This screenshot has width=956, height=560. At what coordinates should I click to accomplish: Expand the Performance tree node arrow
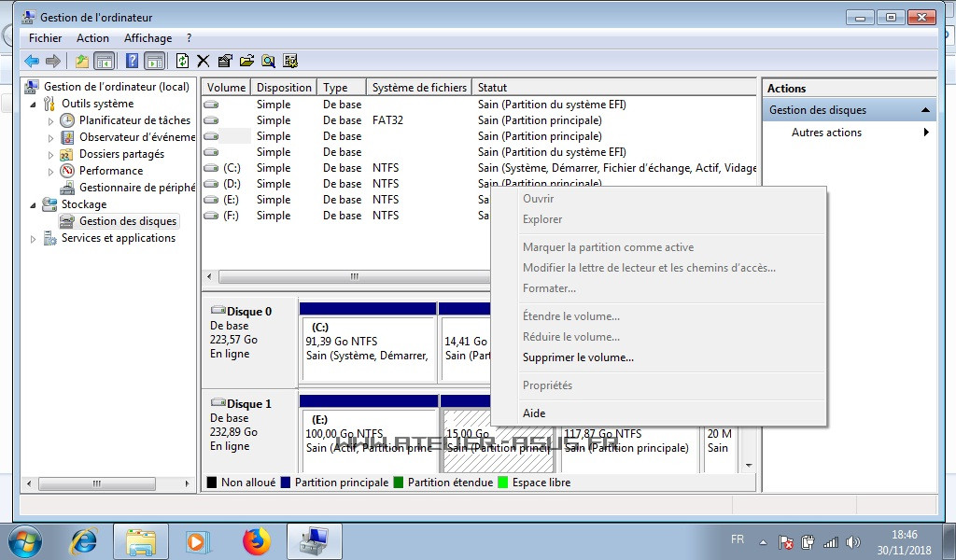pos(50,172)
